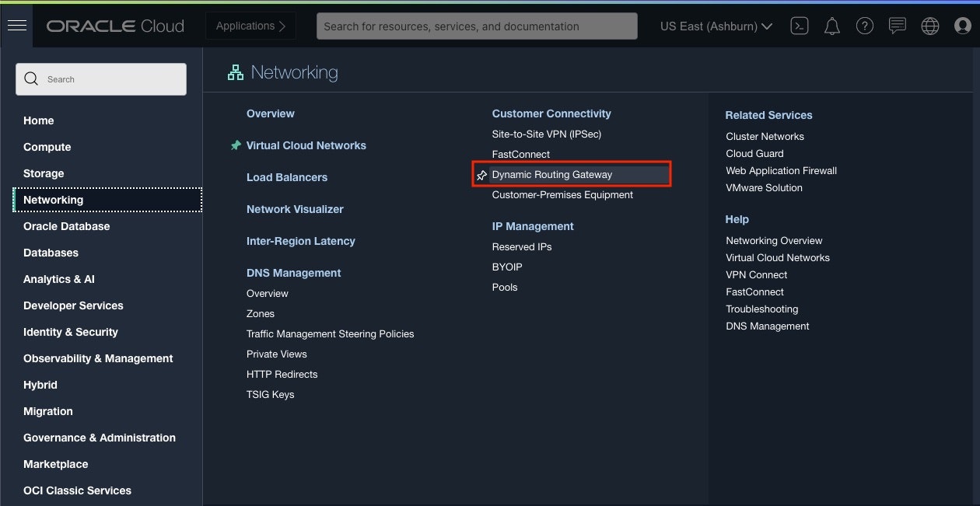Open Troubleshooting help link
Image resolution: width=980 pixels, height=506 pixels.
pyautogui.click(x=762, y=309)
